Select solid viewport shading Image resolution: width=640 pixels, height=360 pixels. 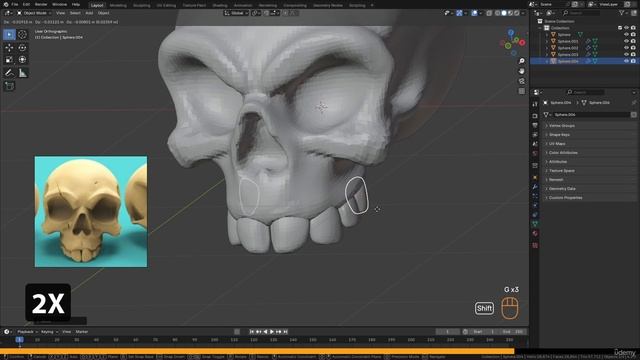point(504,13)
